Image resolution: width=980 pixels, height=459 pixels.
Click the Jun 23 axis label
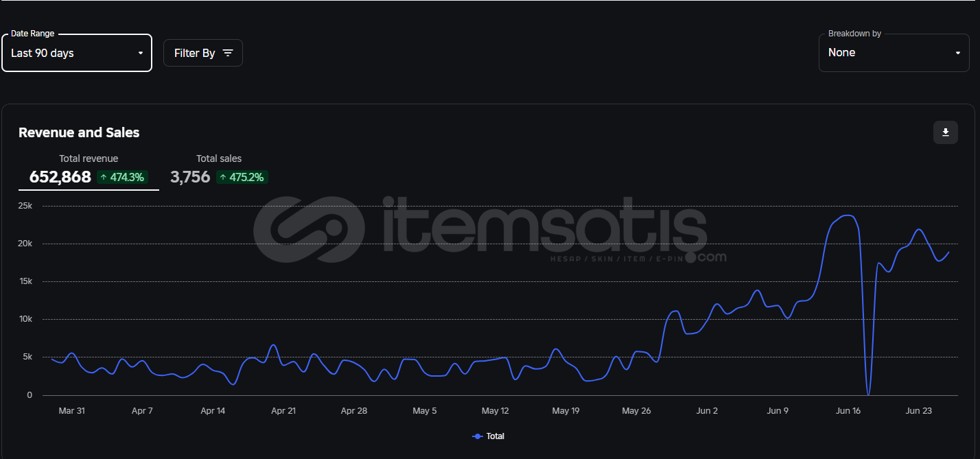click(x=919, y=411)
